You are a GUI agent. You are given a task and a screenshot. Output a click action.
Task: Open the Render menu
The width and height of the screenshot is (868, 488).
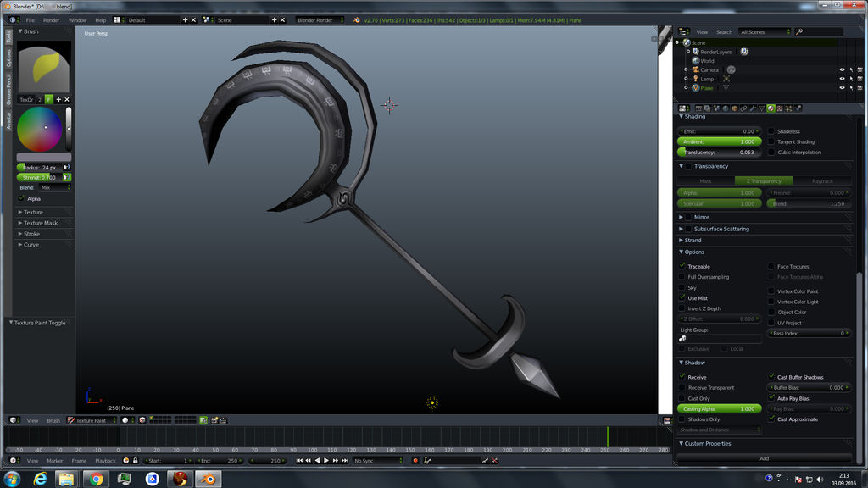coord(51,19)
